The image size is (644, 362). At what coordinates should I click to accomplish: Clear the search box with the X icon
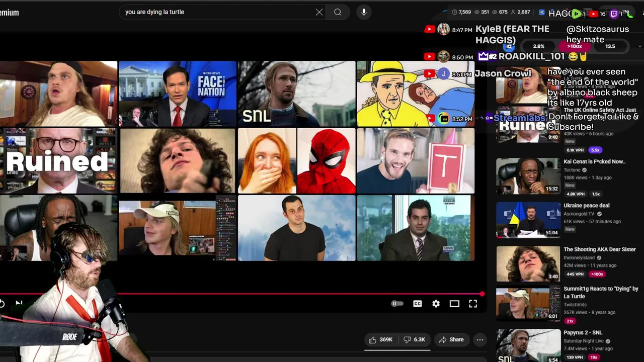tap(319, 12)
